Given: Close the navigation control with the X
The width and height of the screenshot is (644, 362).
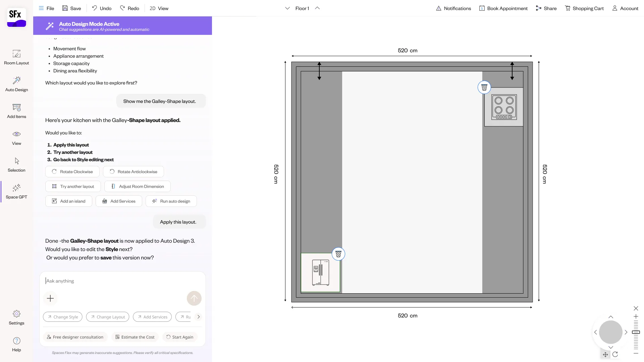Looking at the screenshot, I should coord(636,308).
